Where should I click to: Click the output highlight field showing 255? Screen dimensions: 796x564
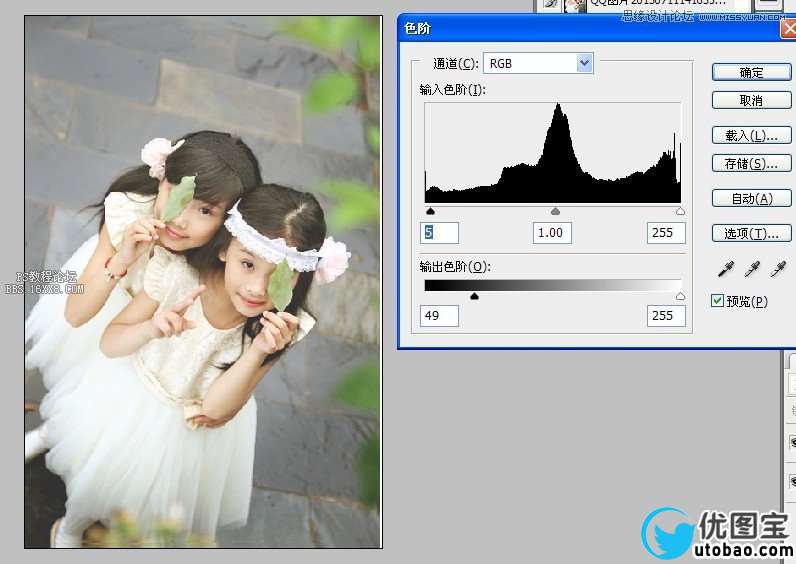pyautogui.click(x=666, y=316)
